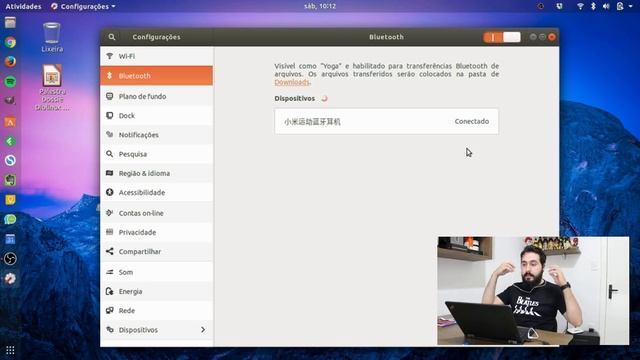Show applications grid in the dock
640x360 pixels.
(x=10, y=350)
